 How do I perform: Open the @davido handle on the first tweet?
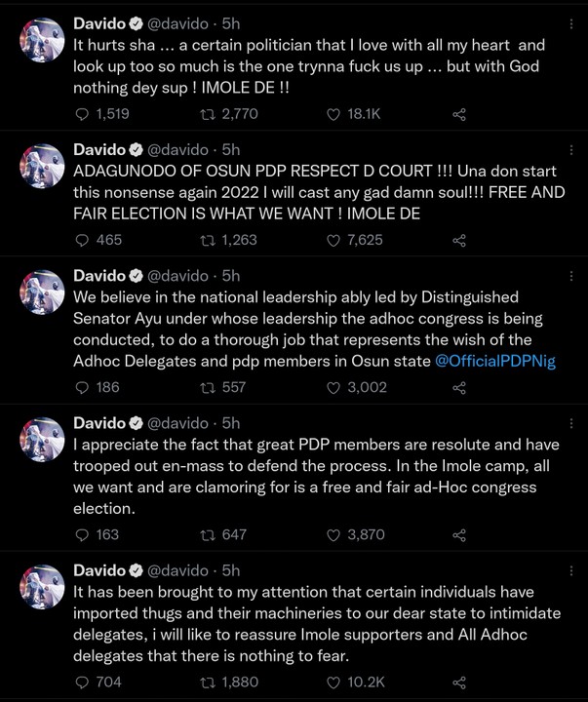pyautogui.click(x=179, y=21)
